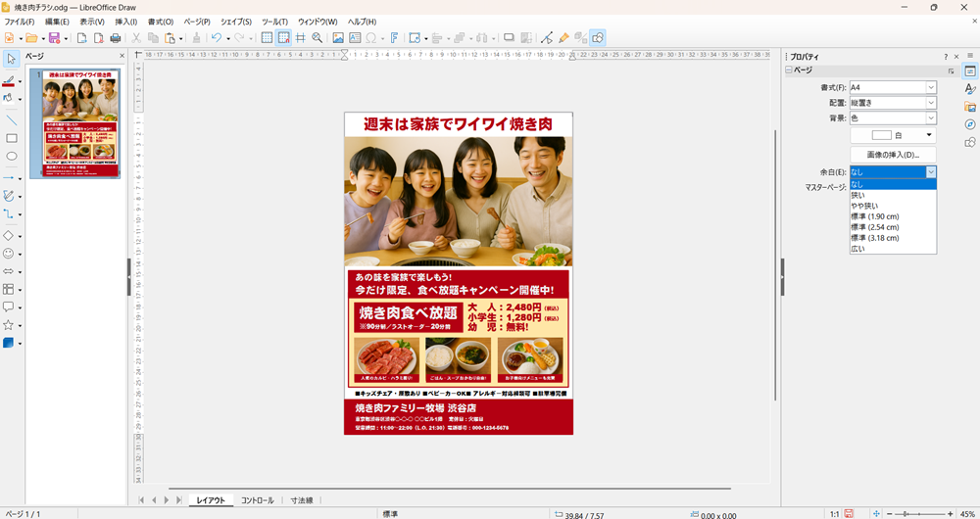The width and height of the screenshot is (980, 519).
Task: Collapse the 余白 margin dropdown arrow
Action: coord(931,171)
